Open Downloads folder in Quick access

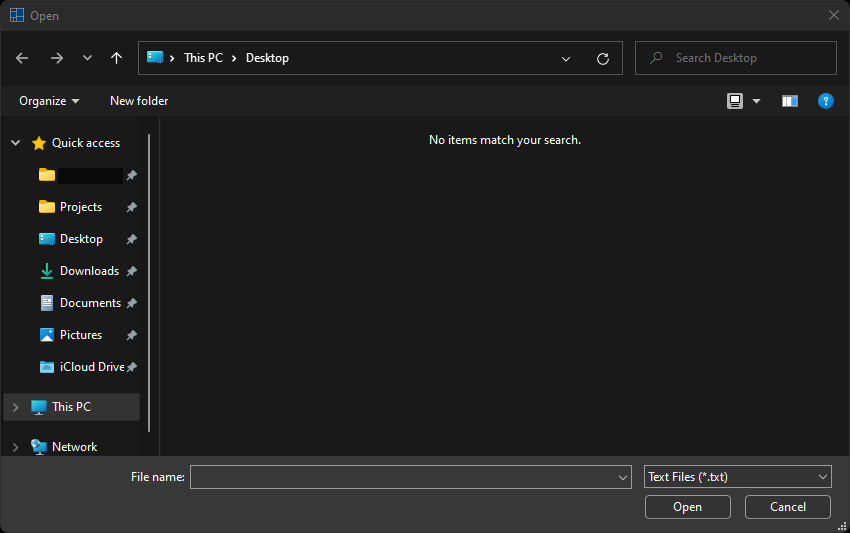tap(89, 271)
